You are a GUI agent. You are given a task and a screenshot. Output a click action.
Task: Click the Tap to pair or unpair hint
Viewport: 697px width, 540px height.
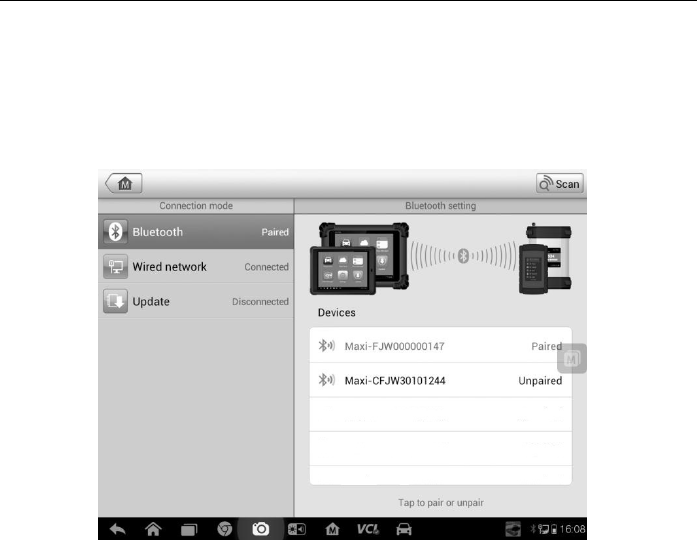(x=441, y=503)
